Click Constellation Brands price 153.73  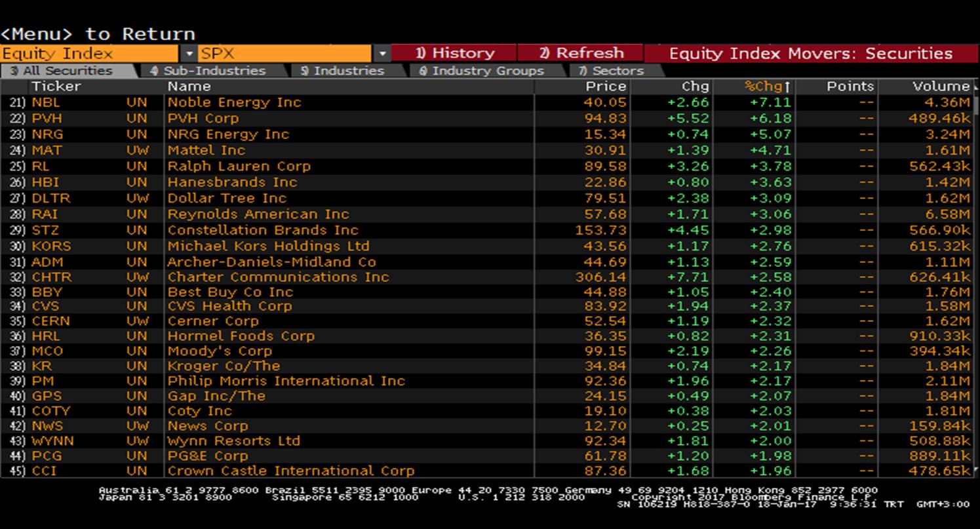[601, 230]
